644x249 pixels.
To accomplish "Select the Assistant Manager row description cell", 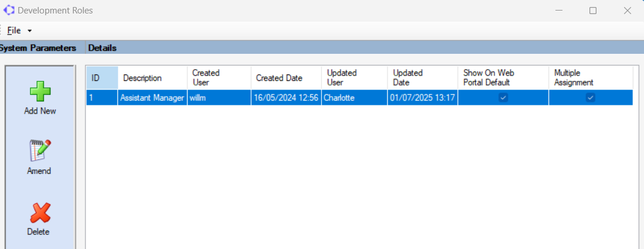I will 152,98.
